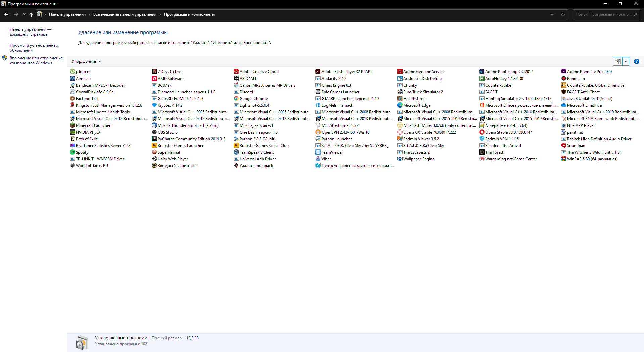Click the OBS Studio icon
This screenshot has width=644, height=352.
(154, 132)
